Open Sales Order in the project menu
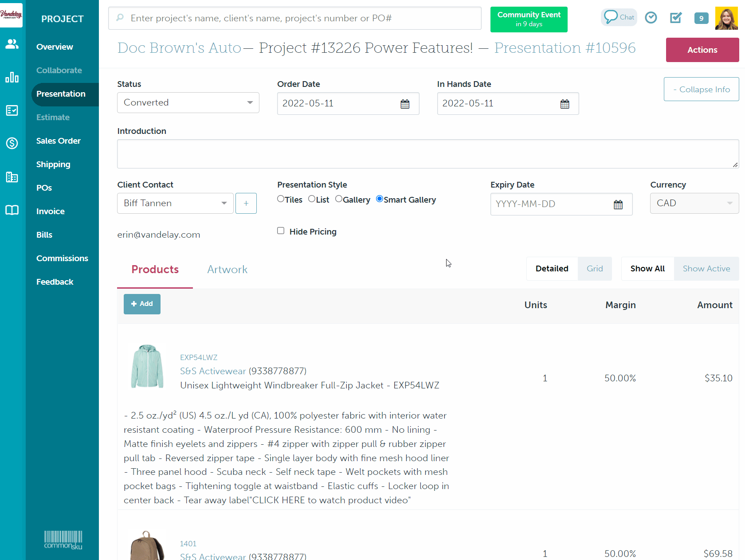745x560 pixels. coord(59,141)
